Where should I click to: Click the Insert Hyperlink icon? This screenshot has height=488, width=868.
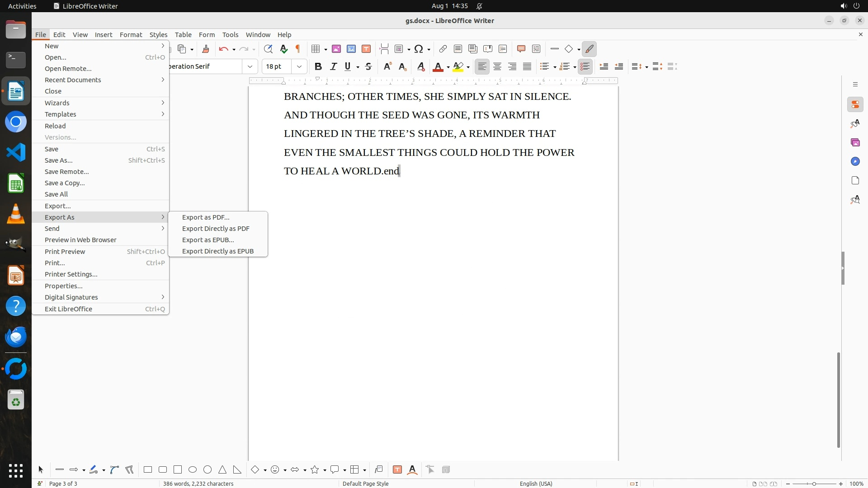click(443, 49)
